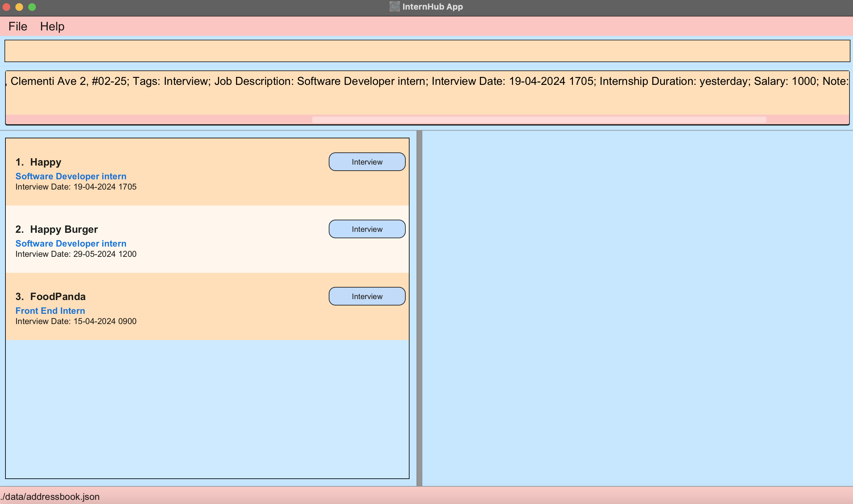Click the addressbook.json status bar path
The height and width of the screenshot is (504, 853).
pos(50,497)
